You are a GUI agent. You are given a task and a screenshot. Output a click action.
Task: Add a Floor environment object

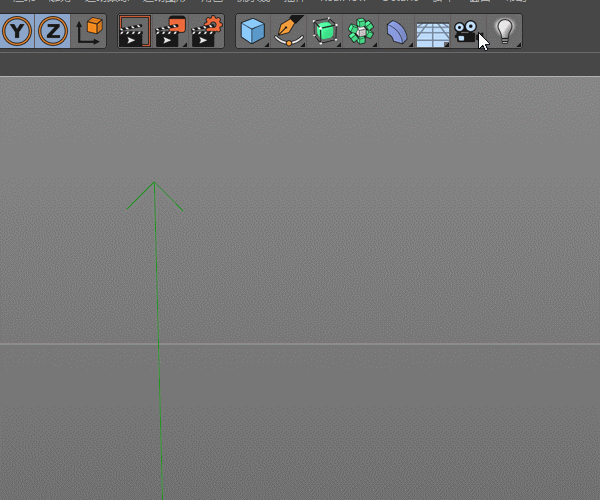tap(433, 34)
